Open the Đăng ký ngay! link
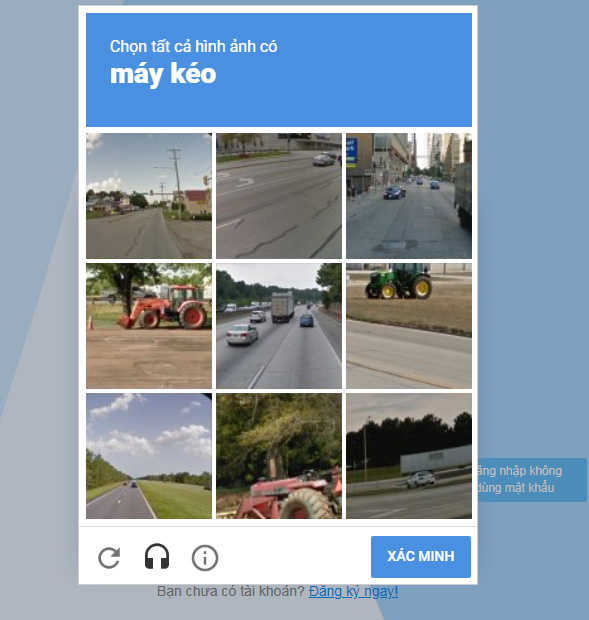The width and height of the screenshot is (589, 620). pyautogui.click(x=353, y=592)
